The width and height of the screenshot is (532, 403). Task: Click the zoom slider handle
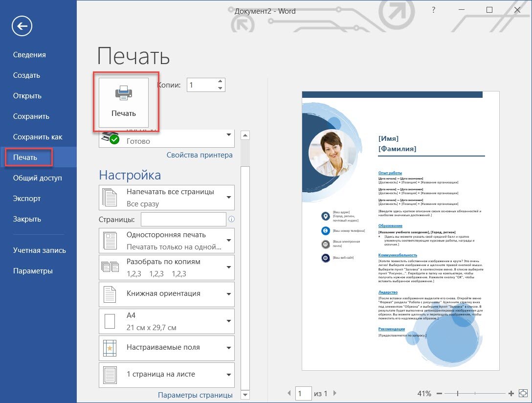coord(458,394)
